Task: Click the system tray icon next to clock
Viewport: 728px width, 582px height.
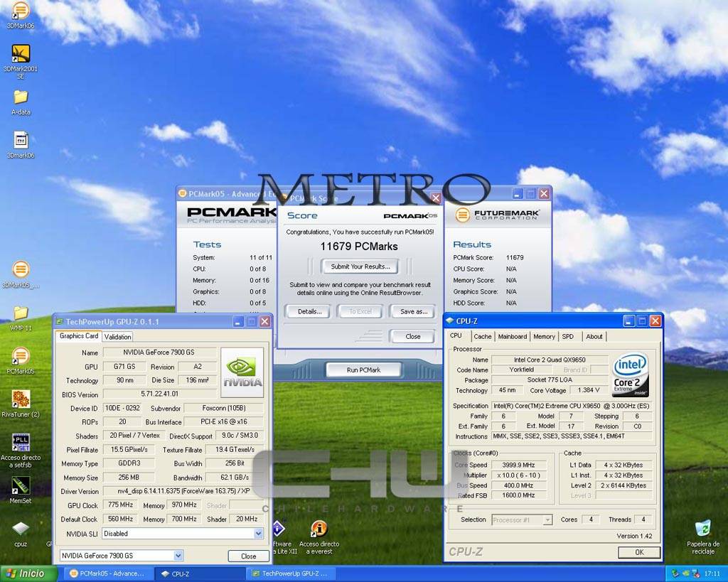Action: point(697,573)
